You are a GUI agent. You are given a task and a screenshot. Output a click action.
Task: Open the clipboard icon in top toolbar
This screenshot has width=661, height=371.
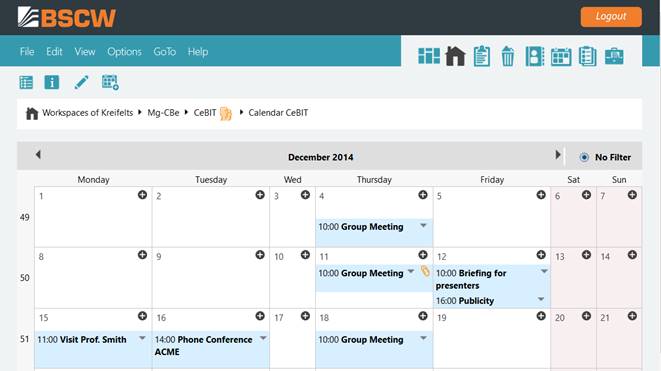[481, 56]
